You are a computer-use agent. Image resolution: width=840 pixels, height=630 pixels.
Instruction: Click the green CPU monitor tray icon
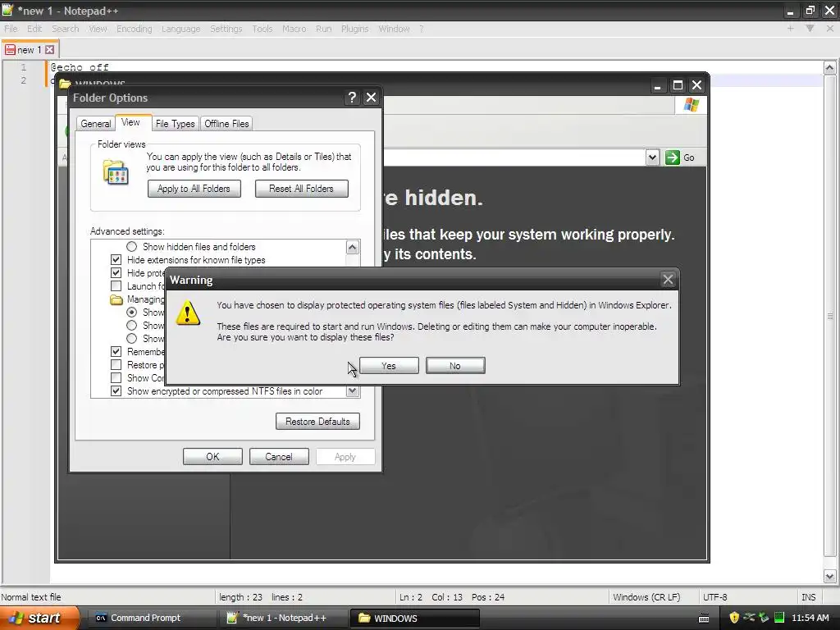tap(779, 618)
